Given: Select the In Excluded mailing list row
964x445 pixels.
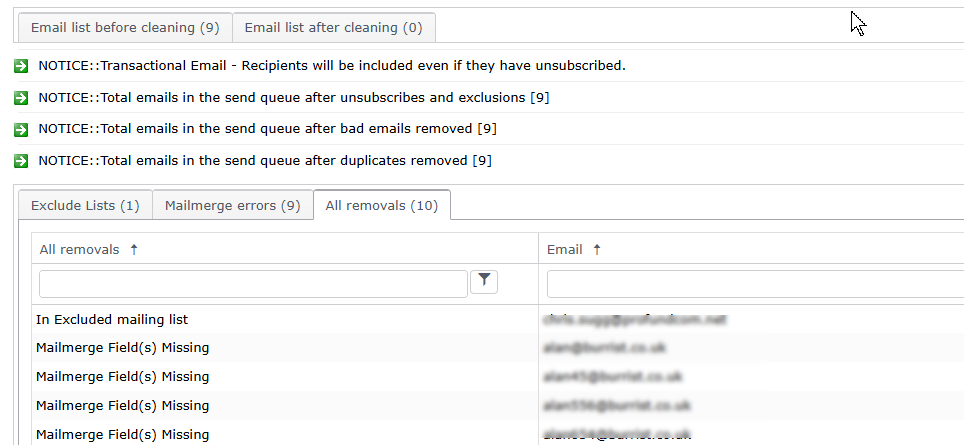Looking at the screenshot, I should 112,320.
